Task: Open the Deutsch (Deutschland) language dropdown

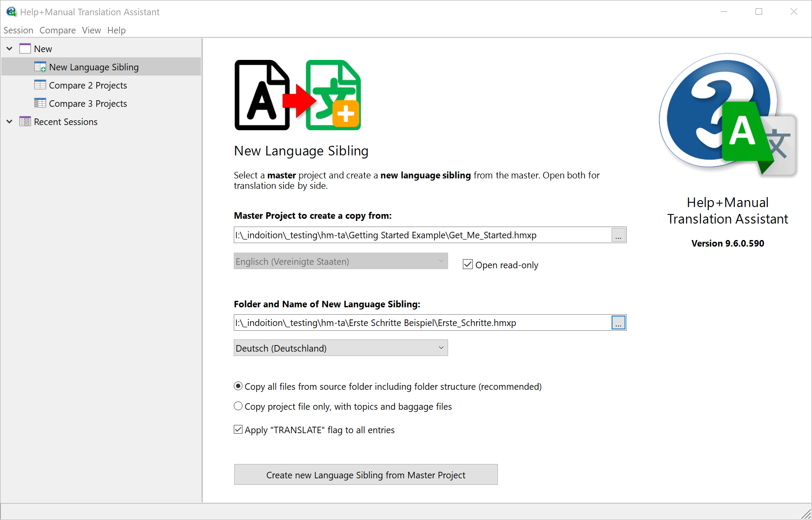Action: [x=341, y=348]
